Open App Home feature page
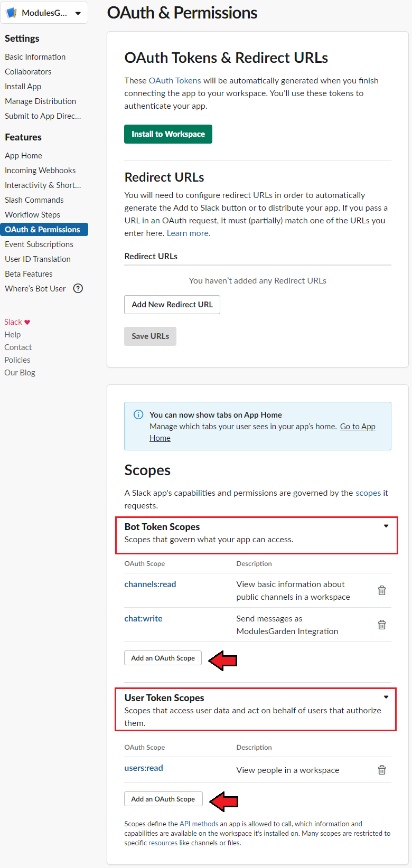 pos(23,155)
